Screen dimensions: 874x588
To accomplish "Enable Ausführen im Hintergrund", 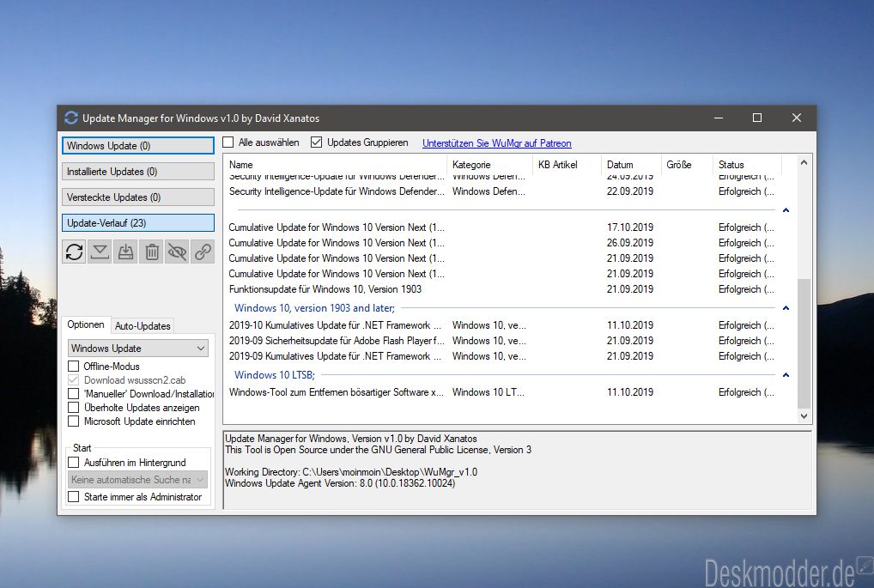I will [74, 463].
